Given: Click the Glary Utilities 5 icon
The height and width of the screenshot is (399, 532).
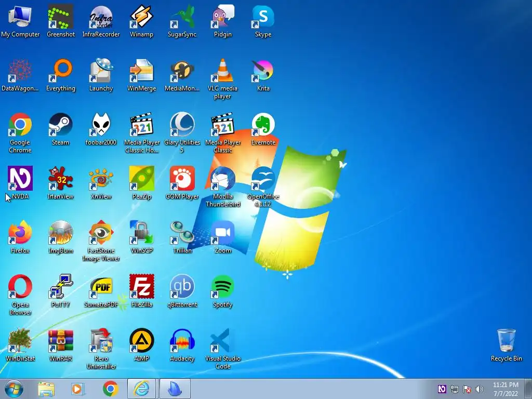Looking at the screenshot, I should (x=182, y=125).
